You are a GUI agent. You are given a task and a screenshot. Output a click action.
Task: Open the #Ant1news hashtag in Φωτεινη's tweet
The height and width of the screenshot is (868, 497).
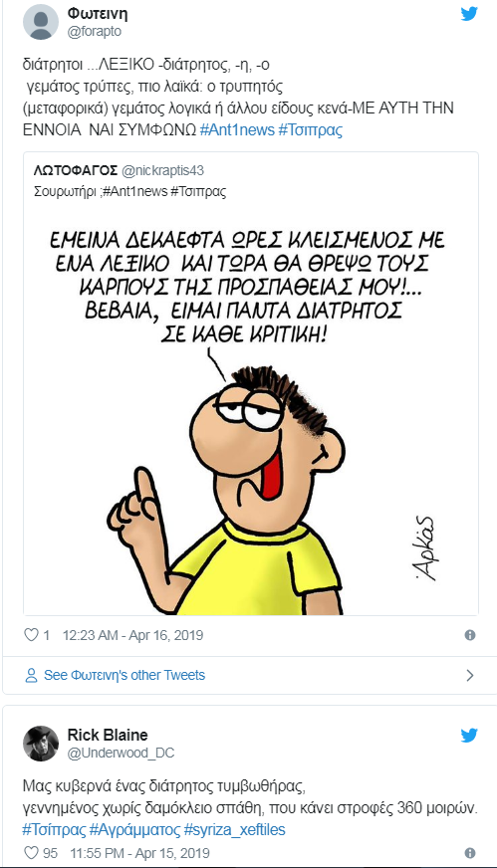[237, 130]
